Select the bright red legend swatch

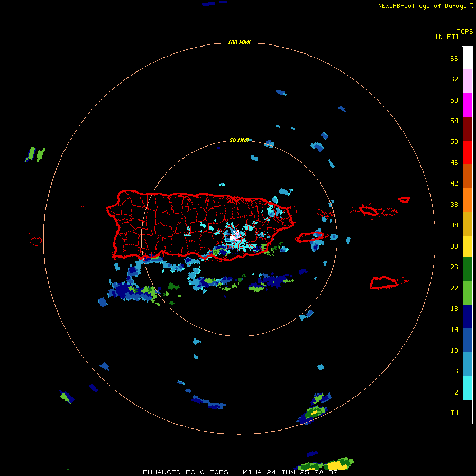467,152
